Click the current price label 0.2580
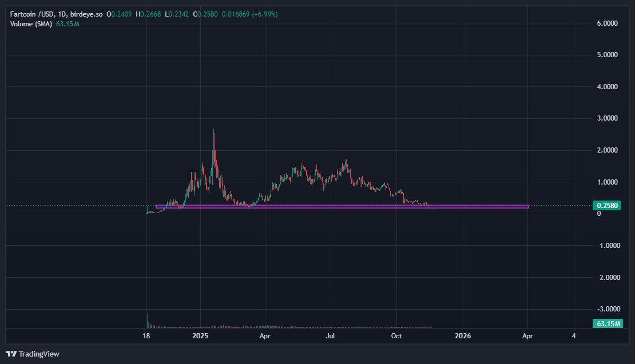 click(x=607, y=206)
